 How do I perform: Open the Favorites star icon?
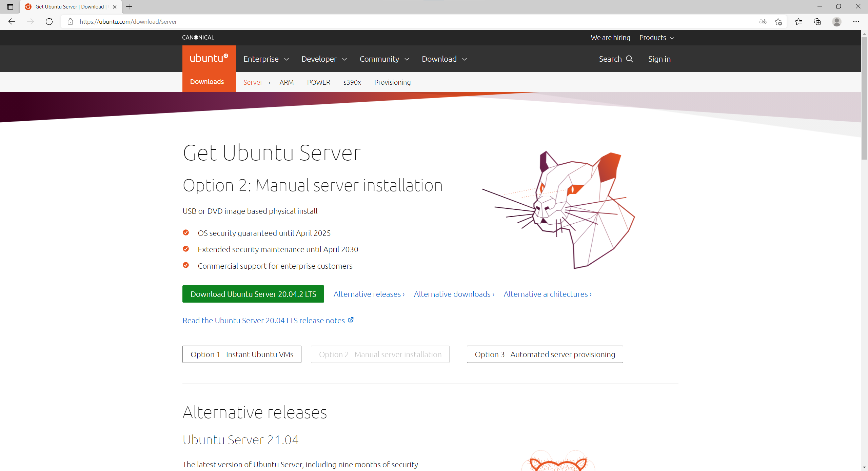[798, 22]
